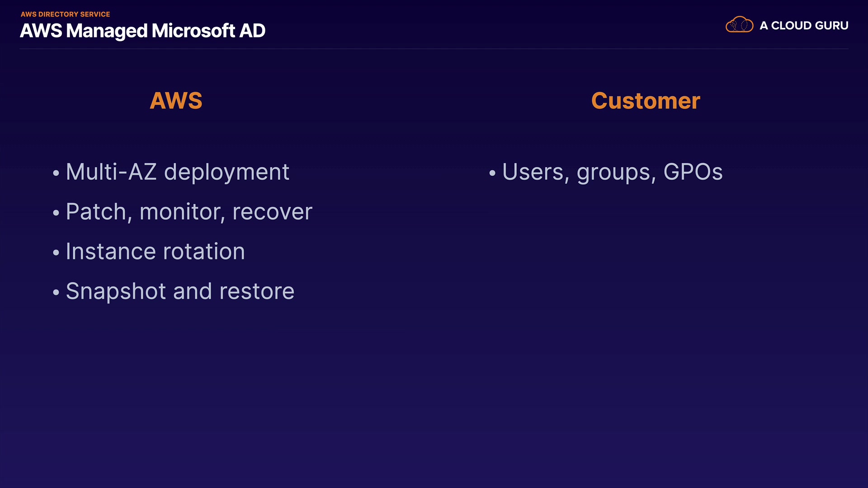This screenshot has width=868, height=488.
Task: Click the "Multi-AZ deployment" bullet text
Action: (177, 172)
